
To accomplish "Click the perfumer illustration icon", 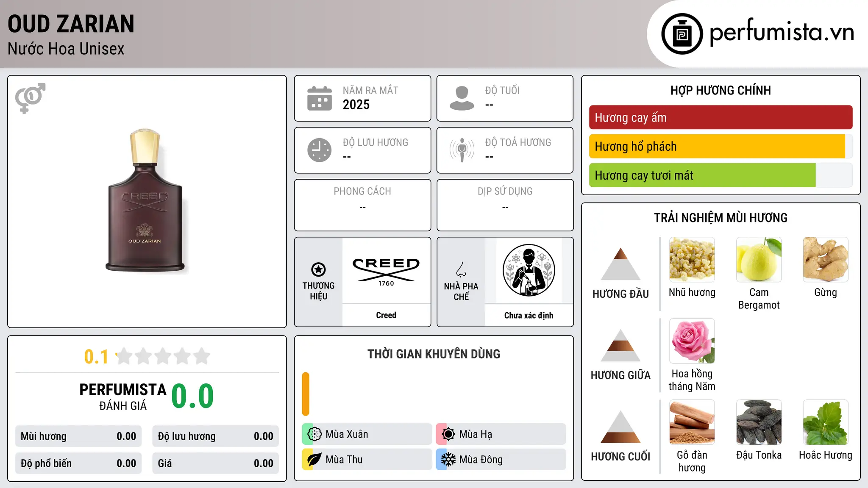I will pos(529,270).
